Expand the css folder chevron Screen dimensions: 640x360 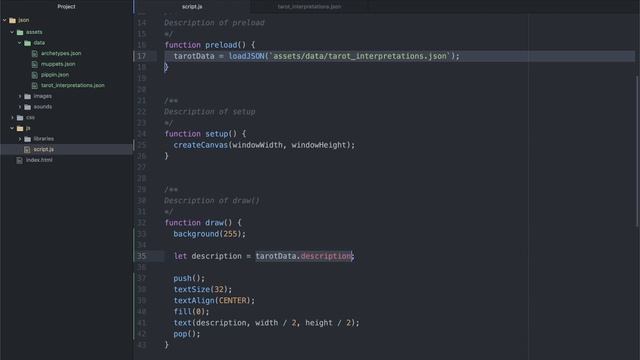click(12, 117)
